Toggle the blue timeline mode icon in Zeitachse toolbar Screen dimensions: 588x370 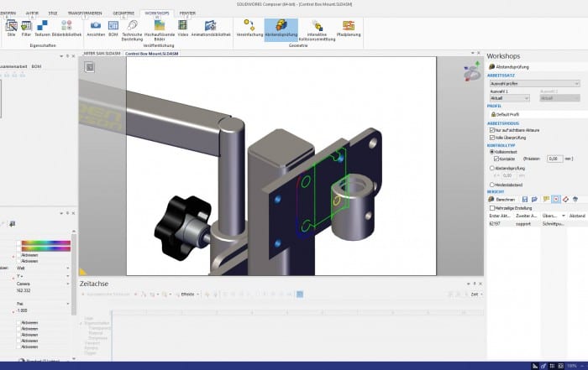point(300,294)
